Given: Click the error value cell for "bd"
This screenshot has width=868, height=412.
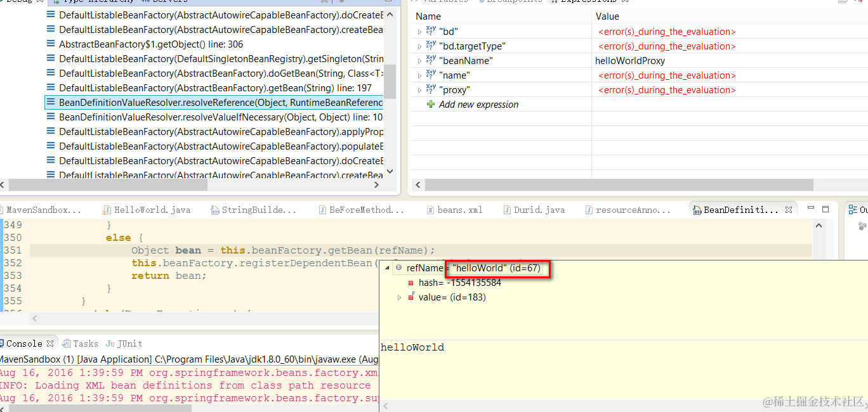Looking at the screenshot, I should pos(667,32).
